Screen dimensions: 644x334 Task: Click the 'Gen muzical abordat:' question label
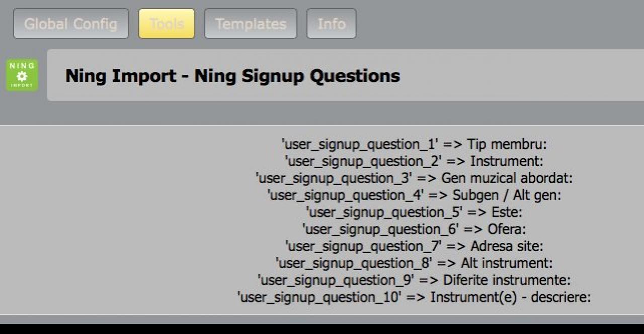(507, 179)
